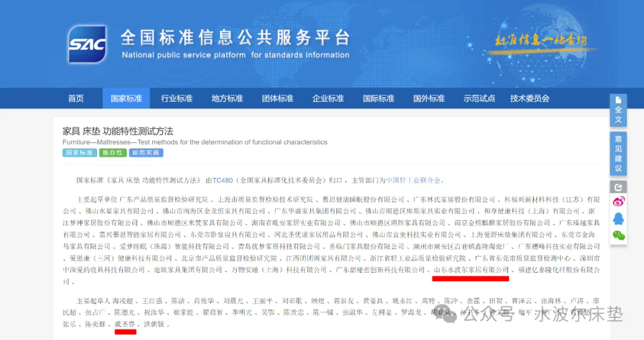
Task: Click the text 喜临门家具股份有限公司
Action: (x=366, y=247)
